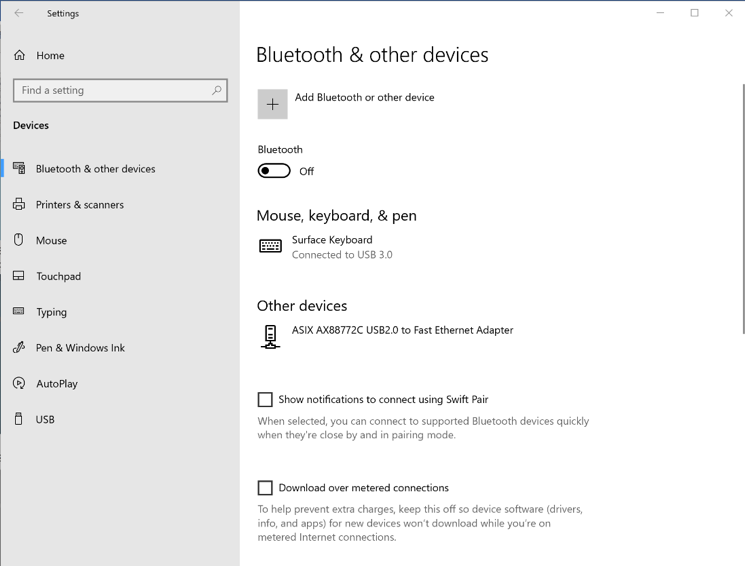This screenshot has width=745, height=566.
Task: Click the Other devices heading
Action: click(x=302, y=306)
